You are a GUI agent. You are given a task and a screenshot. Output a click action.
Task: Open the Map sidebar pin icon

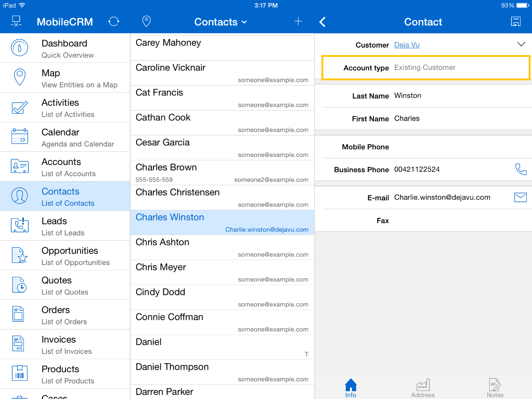point(19,77)
